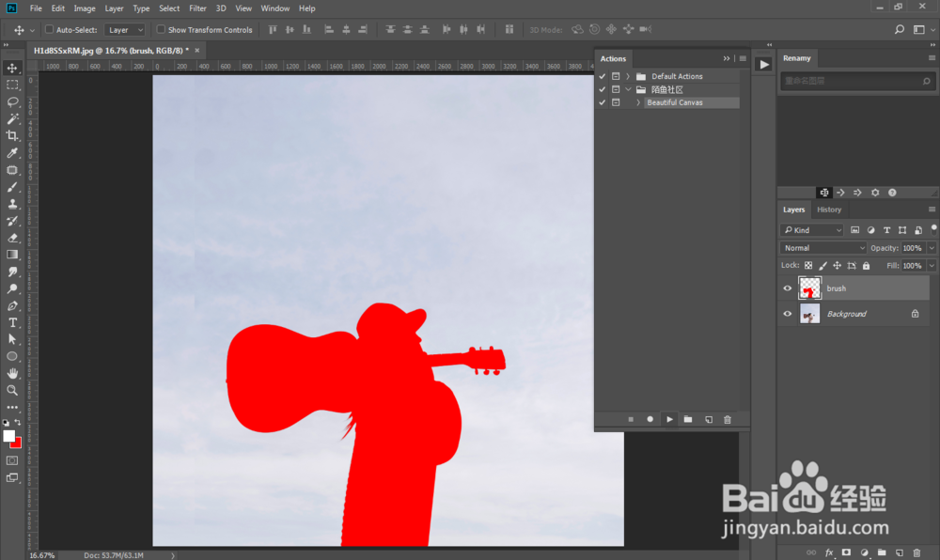Toggle lock transparent pixels

[x=808, y=265]
